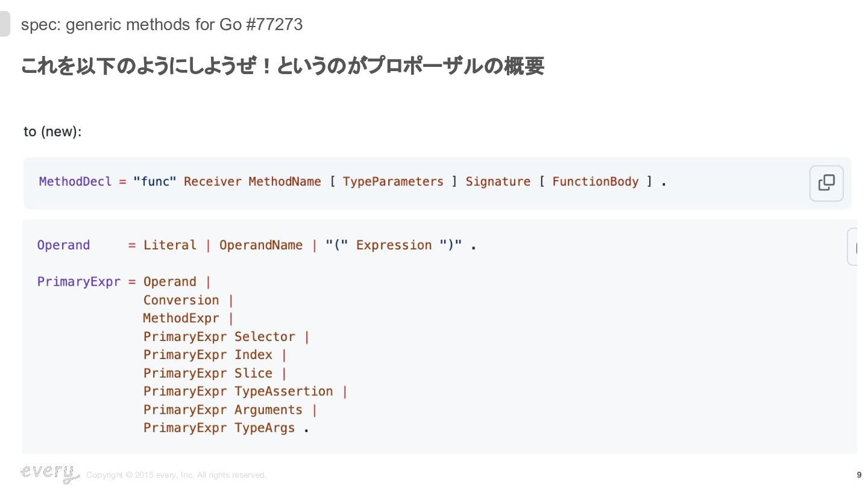Click the FunctionBody token in the code
Viewport: 868px width, 488px height.
(x=595, y=182)
